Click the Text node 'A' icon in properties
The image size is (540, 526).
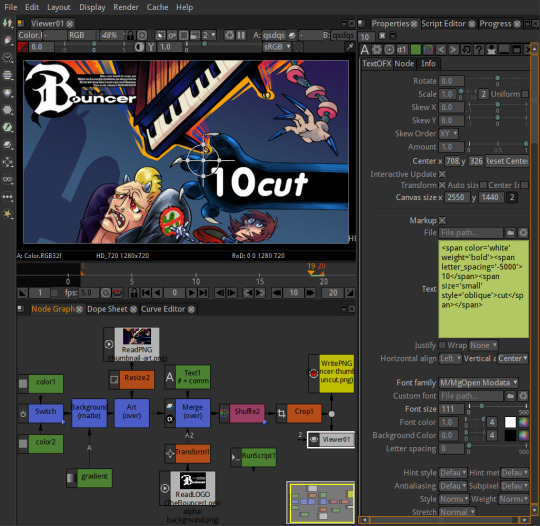coord(365,50)
